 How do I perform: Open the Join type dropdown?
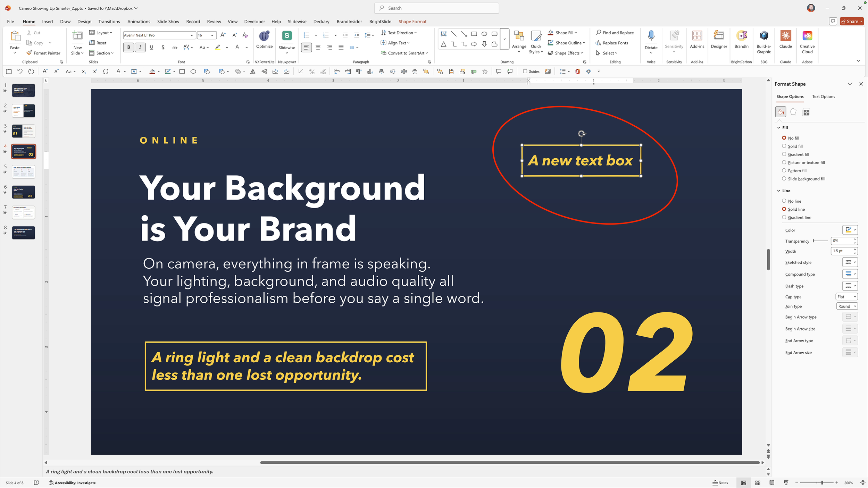[x=847, y=306]
